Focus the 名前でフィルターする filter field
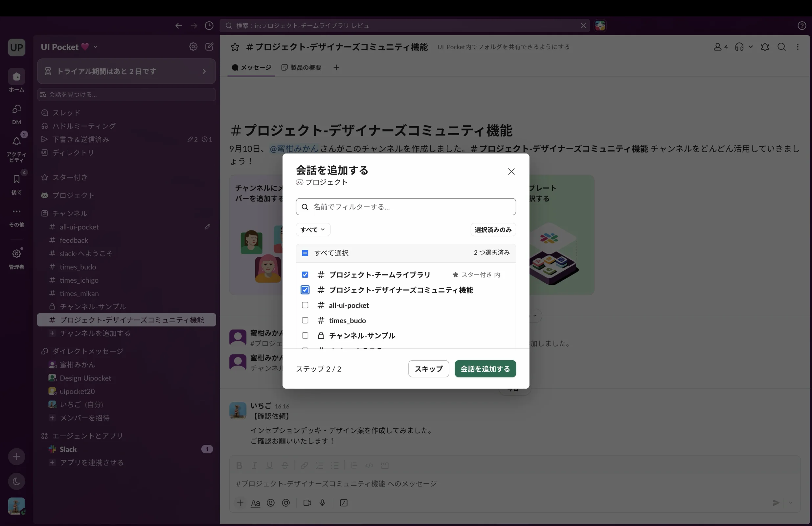Image resolution: width=812 pixels, height=526 pixels. coord(406,207)
